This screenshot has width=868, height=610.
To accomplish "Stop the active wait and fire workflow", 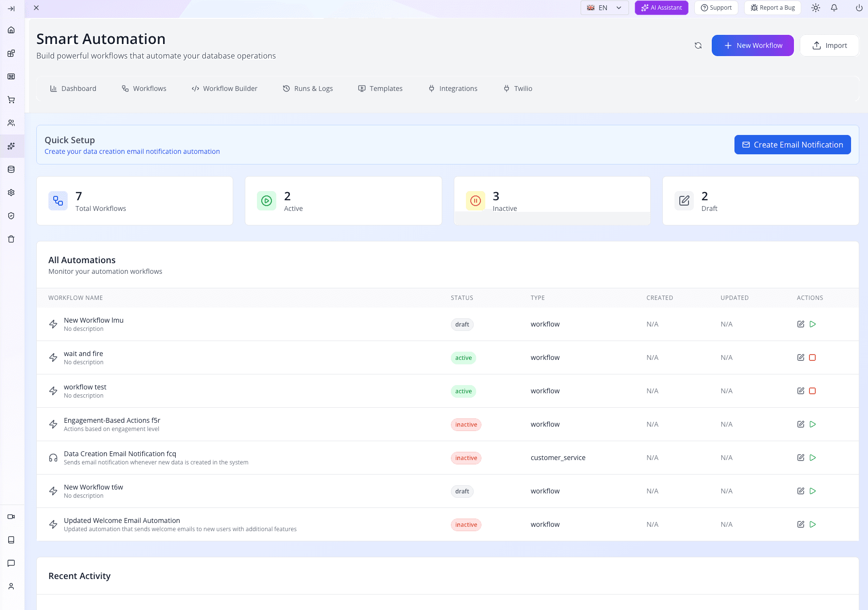I will click(x=813, y=357).
